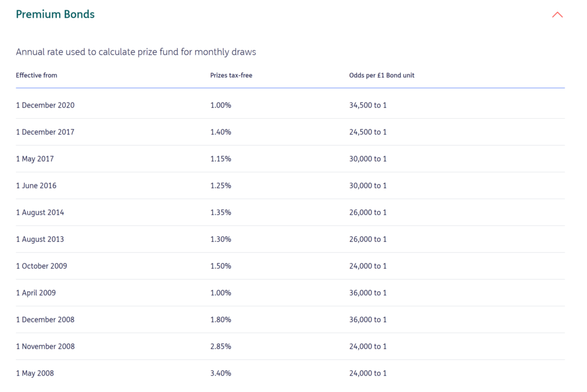Screen dimensions: 587x392
Task: Click the 1.30% prize rate
Action: [x=221, y=239]
